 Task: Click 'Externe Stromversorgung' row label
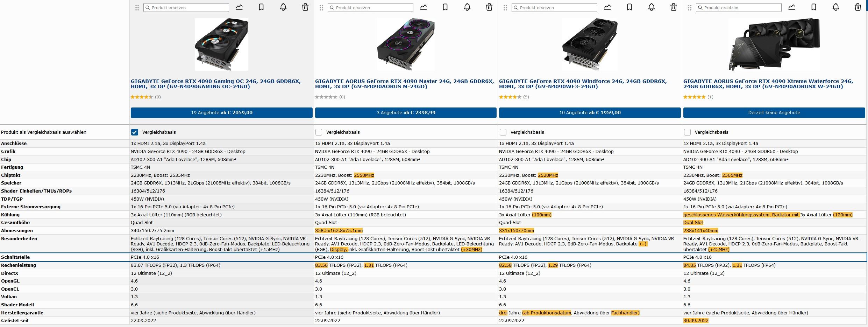click(31, 207)
